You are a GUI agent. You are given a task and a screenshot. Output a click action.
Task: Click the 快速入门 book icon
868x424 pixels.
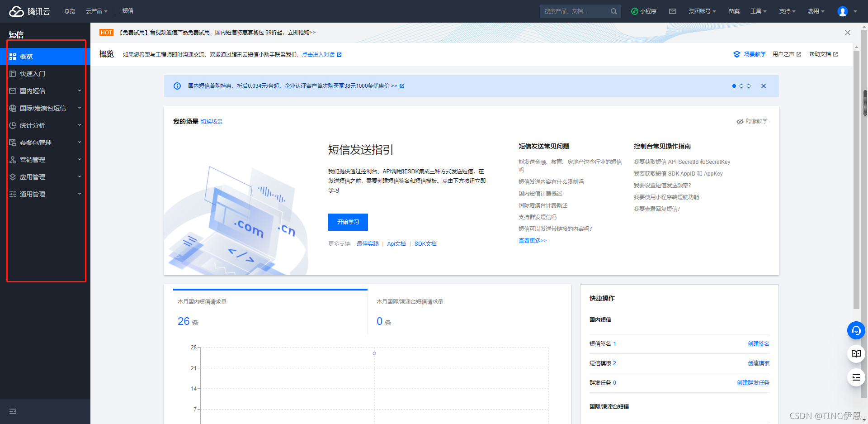13,74
